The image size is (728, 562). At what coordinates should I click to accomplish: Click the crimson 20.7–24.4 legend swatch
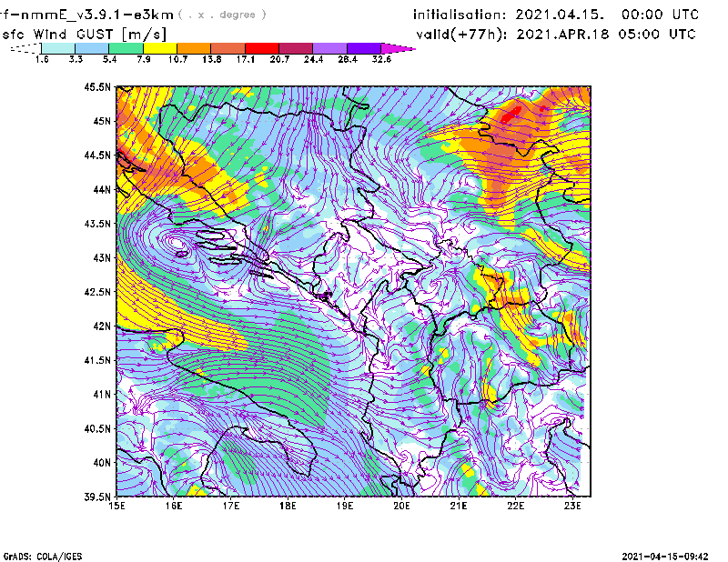296,48
